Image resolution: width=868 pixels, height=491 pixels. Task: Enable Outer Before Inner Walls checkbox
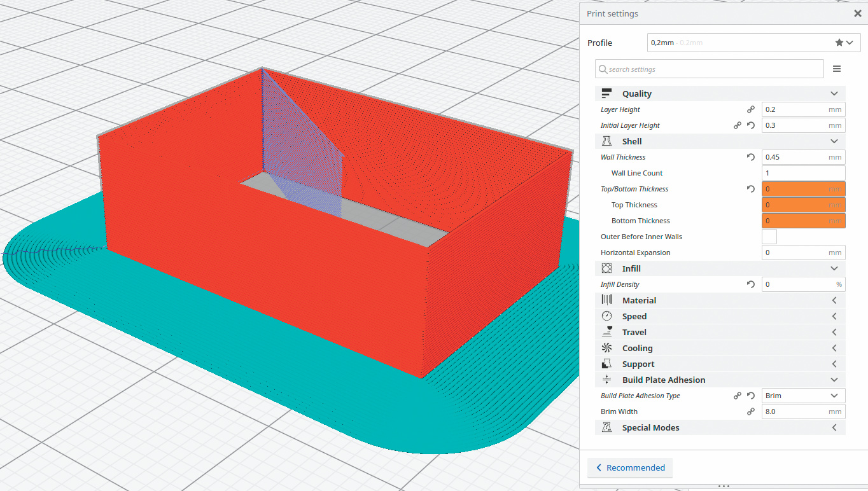tap(769, 237)
